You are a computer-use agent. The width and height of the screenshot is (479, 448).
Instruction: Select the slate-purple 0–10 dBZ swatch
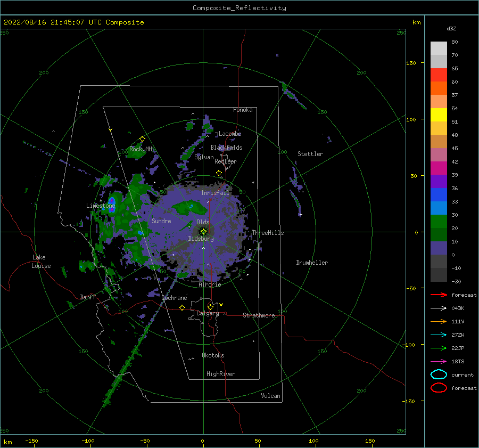(x=439, y=248)
